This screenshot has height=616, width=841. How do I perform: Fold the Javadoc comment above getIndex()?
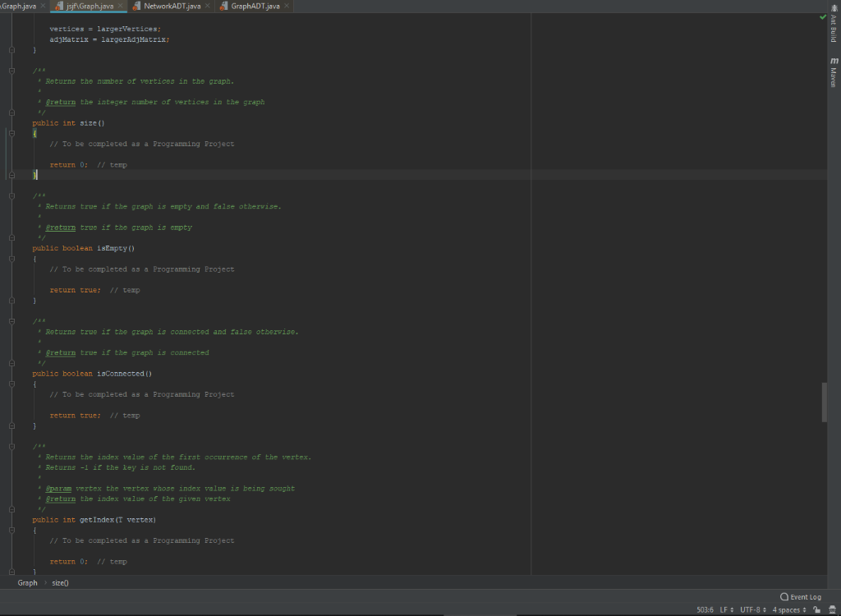click(11, 447)
